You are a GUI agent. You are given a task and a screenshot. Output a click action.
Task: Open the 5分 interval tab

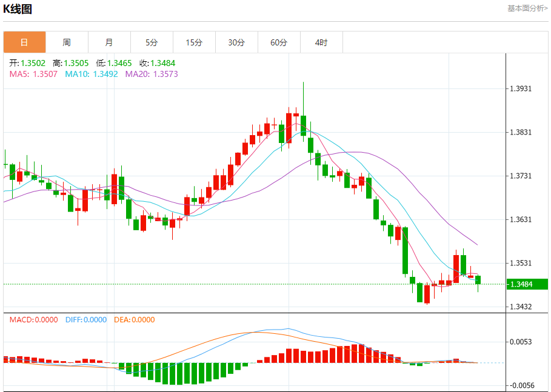click(x=152, y=42)
